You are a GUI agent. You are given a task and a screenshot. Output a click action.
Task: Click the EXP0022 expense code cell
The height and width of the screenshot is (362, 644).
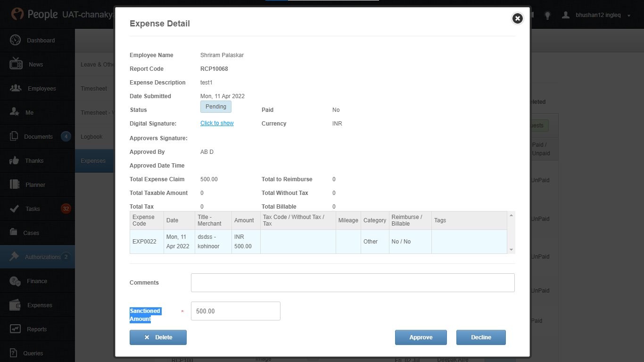pyautogui.click(x=147, y=242)
